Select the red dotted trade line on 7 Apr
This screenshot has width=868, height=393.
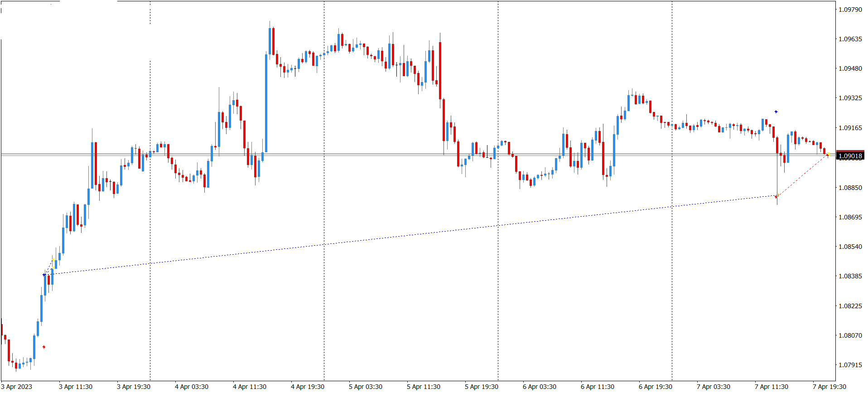(802, 176)
